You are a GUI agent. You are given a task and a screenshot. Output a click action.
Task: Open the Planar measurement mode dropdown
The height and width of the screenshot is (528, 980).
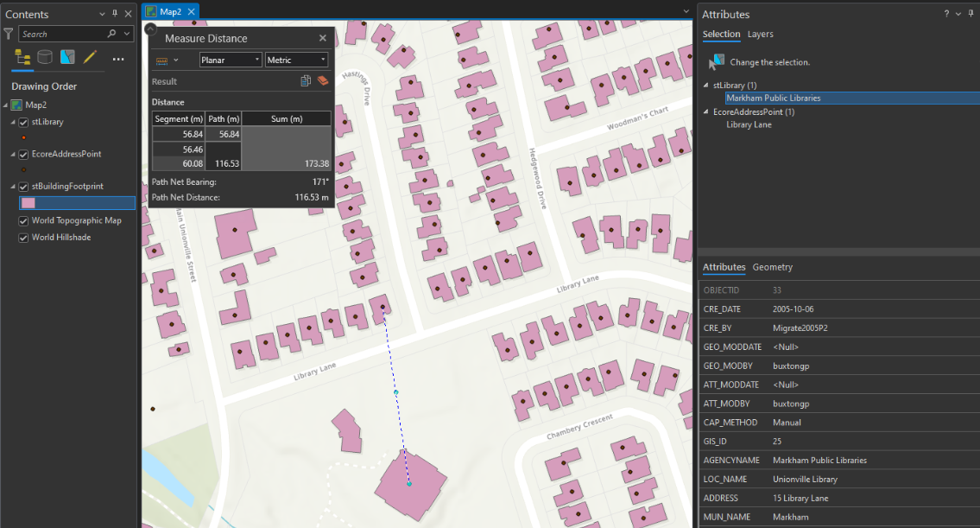click(231, 60)
